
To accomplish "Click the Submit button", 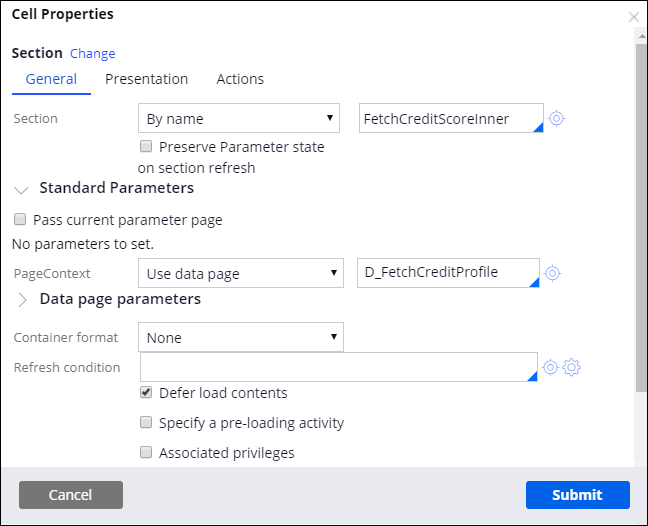I will [577, 495].
